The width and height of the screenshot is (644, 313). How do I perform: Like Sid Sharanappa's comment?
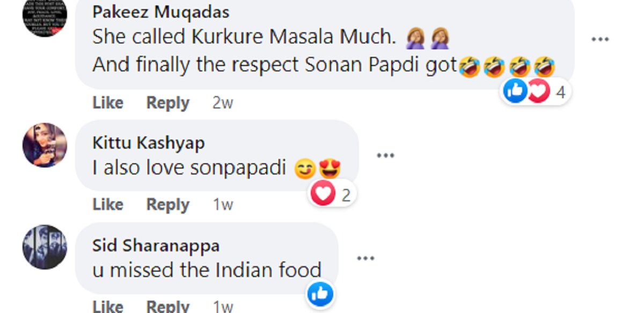click(108, 306)
